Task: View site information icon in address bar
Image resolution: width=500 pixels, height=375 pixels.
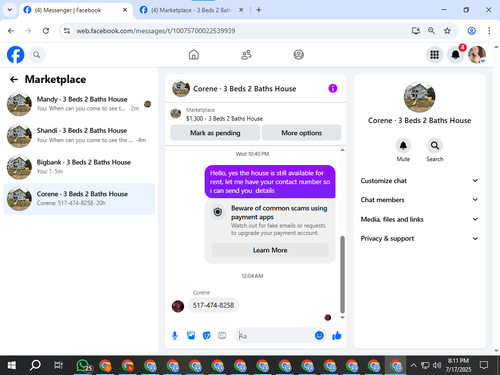Action: (x=67, y=31)
